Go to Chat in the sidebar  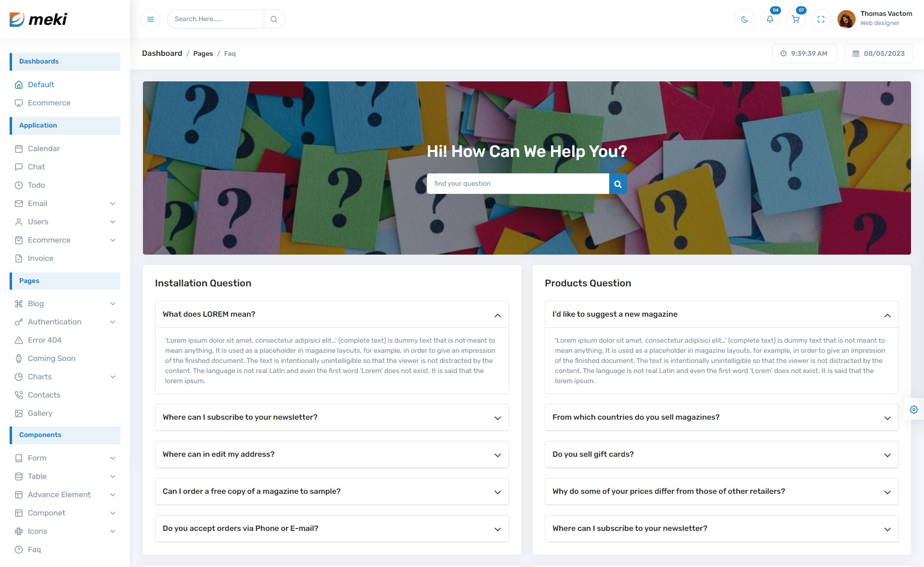(x=36, y=167)
